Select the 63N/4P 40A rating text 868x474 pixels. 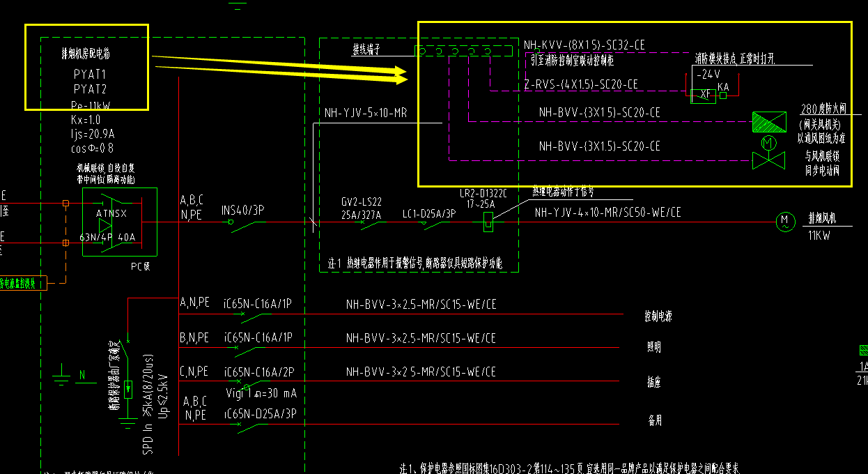pyautogui.click(x=107, y=237)
